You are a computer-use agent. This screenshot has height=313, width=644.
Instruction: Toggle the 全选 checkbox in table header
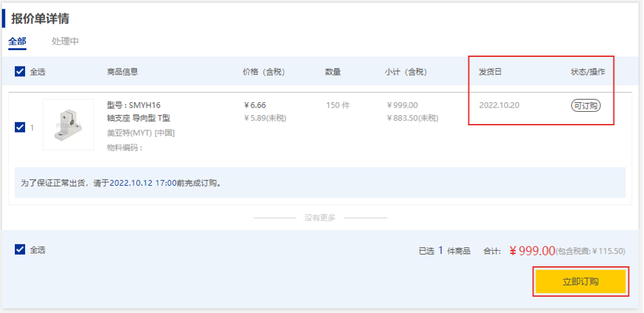20,71
